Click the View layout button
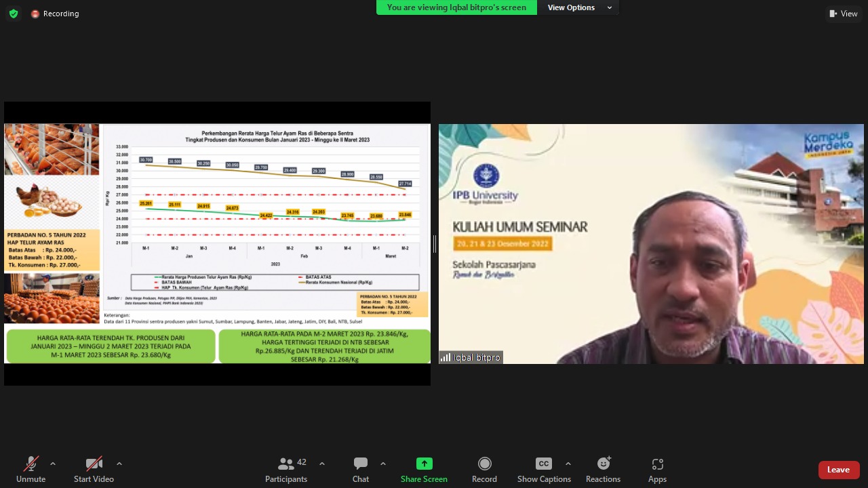Screen dimensions: 868x488 843,14
